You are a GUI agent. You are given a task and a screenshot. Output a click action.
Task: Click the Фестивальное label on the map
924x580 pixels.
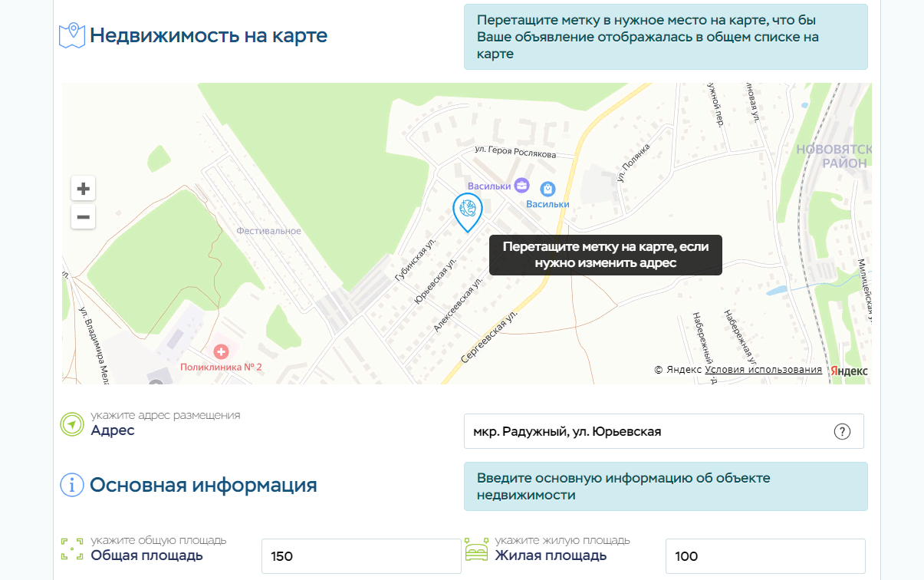click(268, 231)
